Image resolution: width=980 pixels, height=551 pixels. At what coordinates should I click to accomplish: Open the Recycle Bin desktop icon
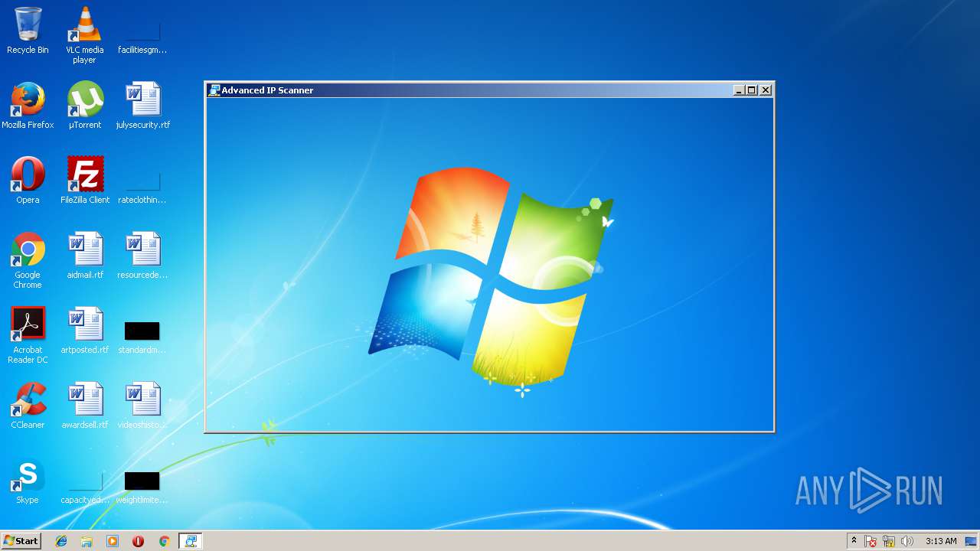click(x=28, y=31)
